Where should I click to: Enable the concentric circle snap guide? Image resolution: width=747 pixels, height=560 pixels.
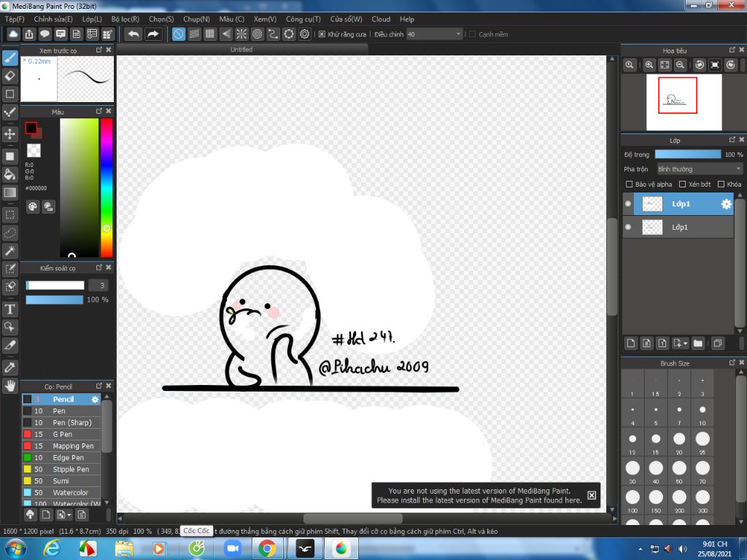click(258, 34)
